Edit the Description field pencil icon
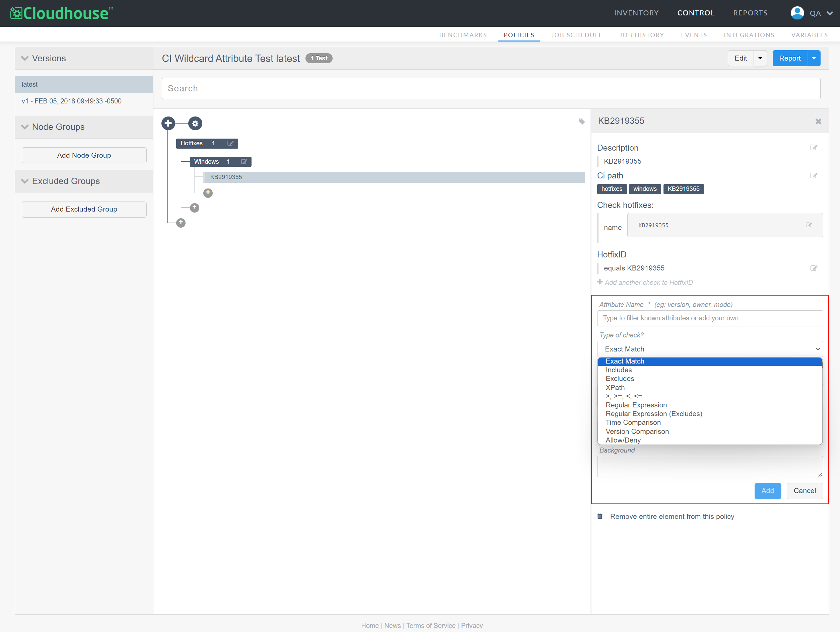 pos(814,148)
